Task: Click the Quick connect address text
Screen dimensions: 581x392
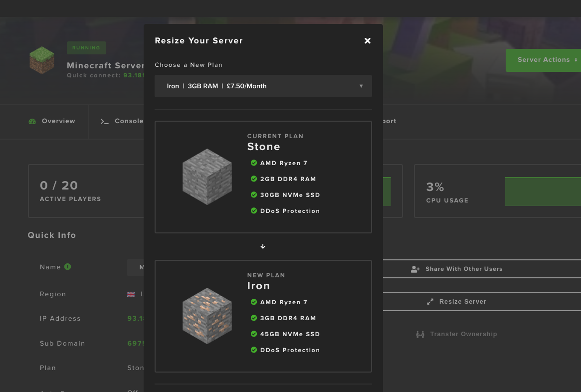Action: pos(105,75)
